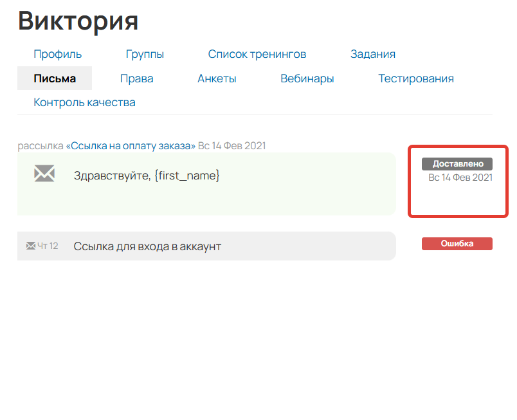This screenshot has height=420, width=517.
Task: Open the Задания tab
Action: [373, 54]
